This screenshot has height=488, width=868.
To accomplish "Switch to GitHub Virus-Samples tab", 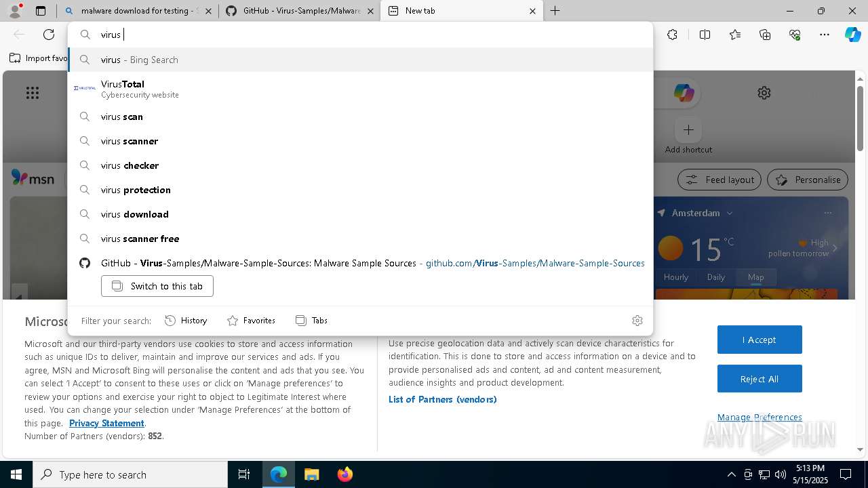I will [x=299, y=11].
